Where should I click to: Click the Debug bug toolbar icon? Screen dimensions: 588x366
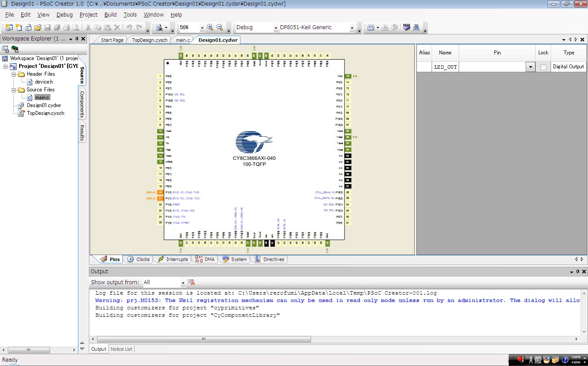coord(416,27)
